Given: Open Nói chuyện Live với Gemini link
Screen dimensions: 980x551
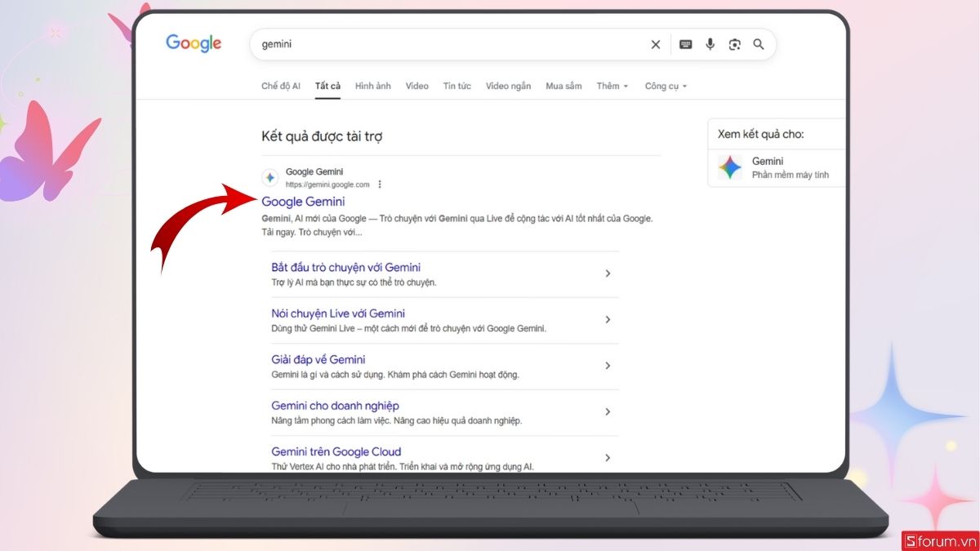Looking at the screenshot, I should (338, 313).
